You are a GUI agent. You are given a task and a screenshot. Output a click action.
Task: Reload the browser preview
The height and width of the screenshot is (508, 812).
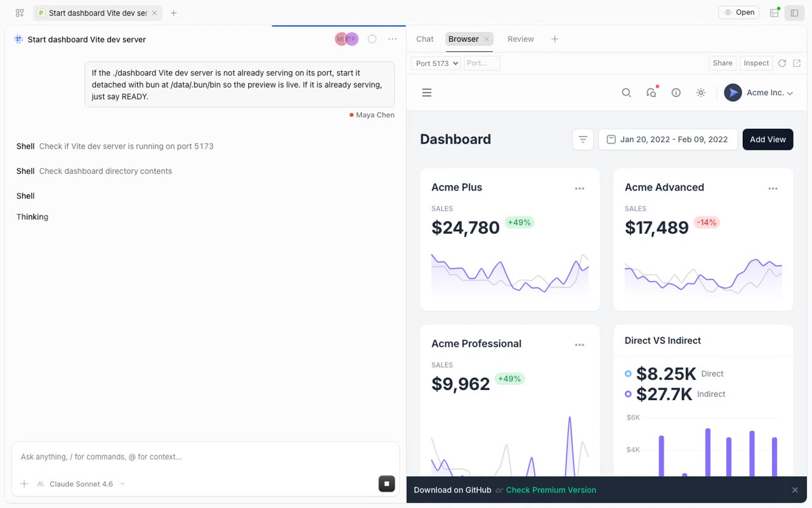point(782,63)
